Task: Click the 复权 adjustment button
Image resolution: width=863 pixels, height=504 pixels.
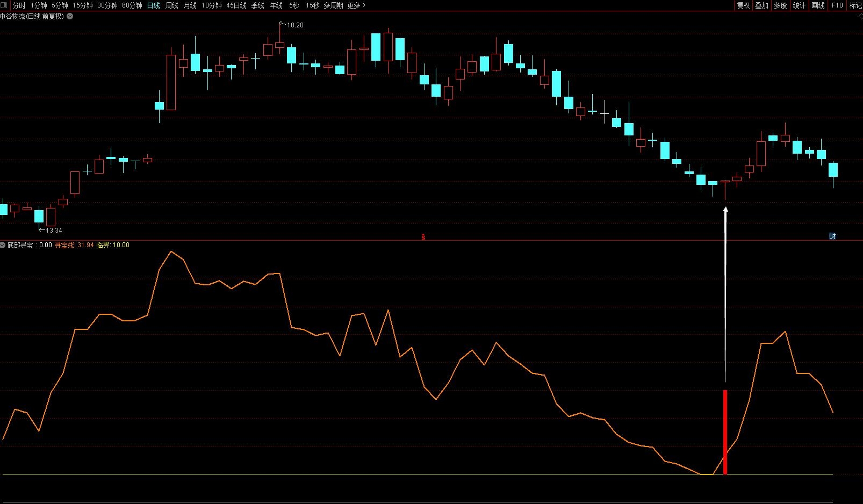Action: 743,5
